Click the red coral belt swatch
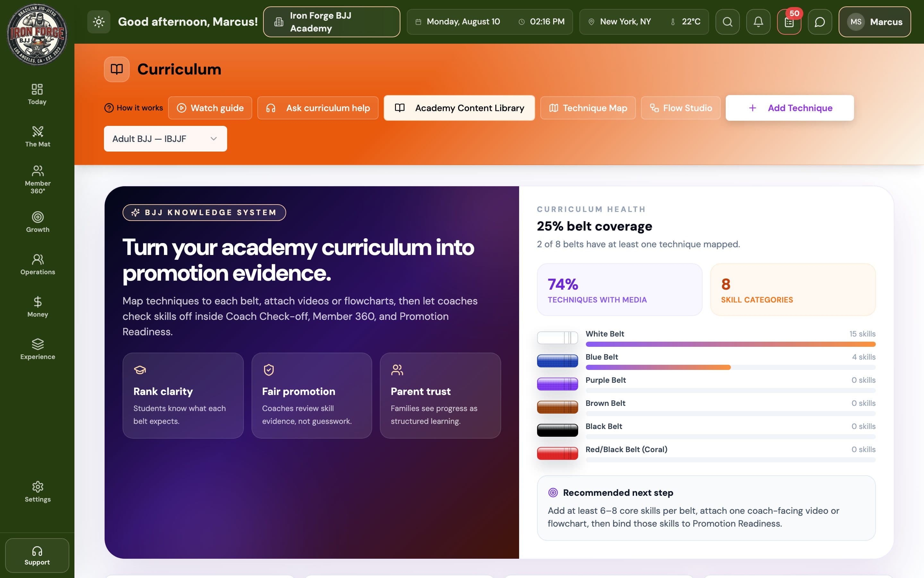The height and width of the screenshot is (578, 924). (558, 453)
